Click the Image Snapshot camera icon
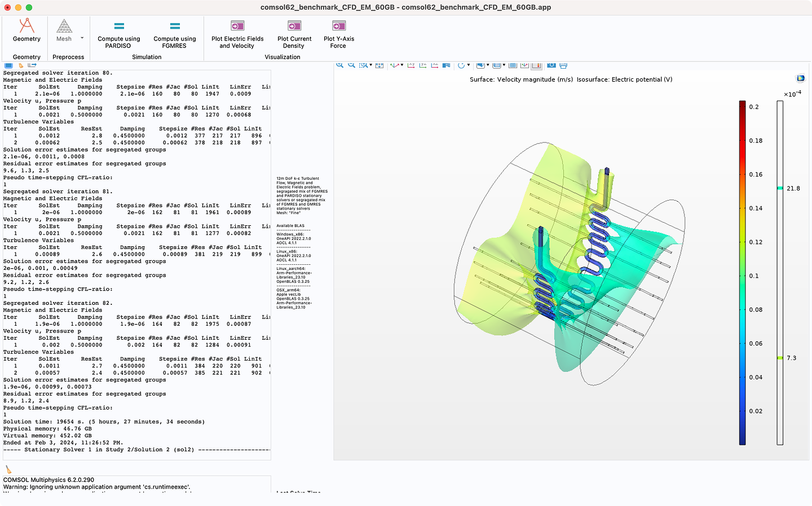This screenshot has height=506, width=812. 551,65
